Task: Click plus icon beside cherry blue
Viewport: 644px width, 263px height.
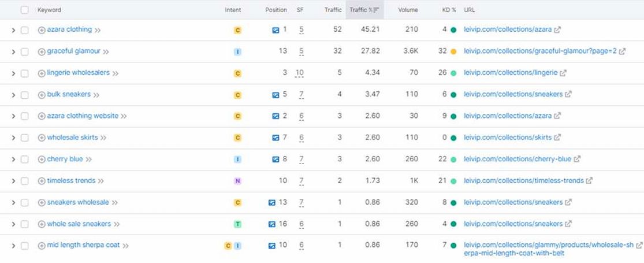Action: (x=42, y=160)
